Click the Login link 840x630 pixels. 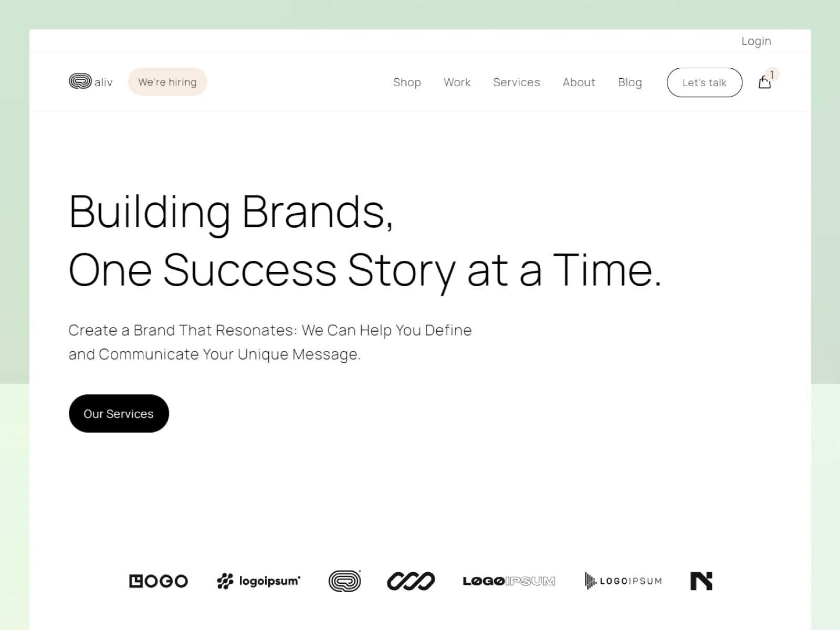click(756, 41)
